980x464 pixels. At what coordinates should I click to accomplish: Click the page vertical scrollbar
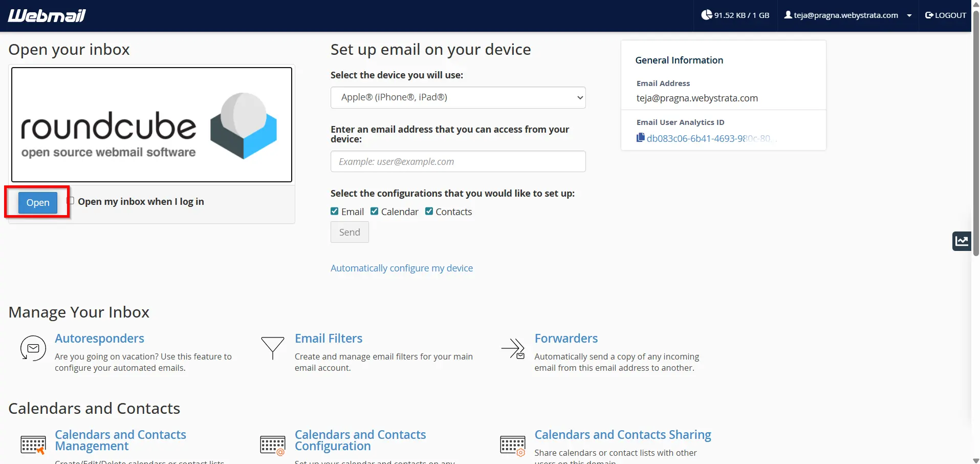975,133
